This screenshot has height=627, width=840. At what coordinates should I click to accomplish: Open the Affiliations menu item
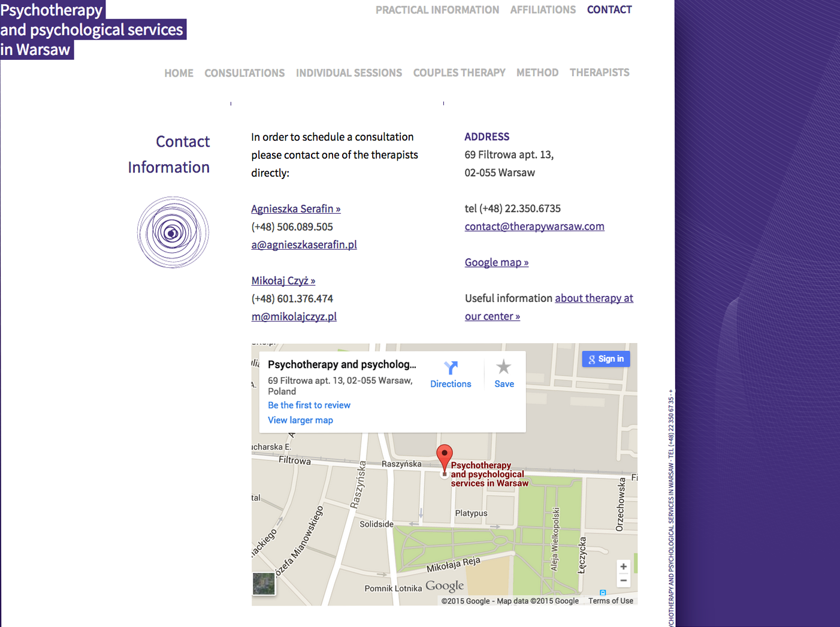tap(543, 10)
